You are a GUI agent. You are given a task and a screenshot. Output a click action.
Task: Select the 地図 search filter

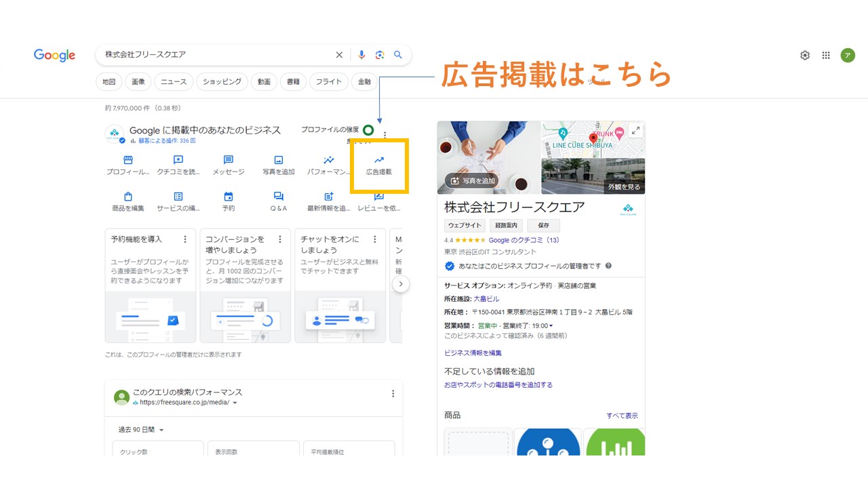[x=109, y=82]
